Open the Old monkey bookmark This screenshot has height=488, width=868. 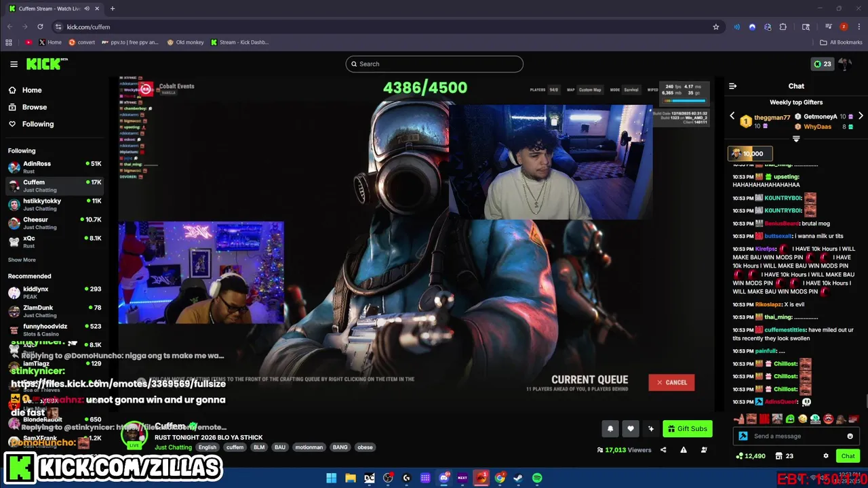(x=185, y=42)
